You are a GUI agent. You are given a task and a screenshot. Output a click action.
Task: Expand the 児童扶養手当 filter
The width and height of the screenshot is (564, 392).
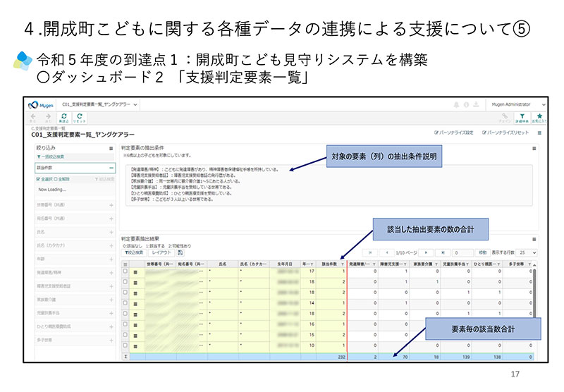111,313
